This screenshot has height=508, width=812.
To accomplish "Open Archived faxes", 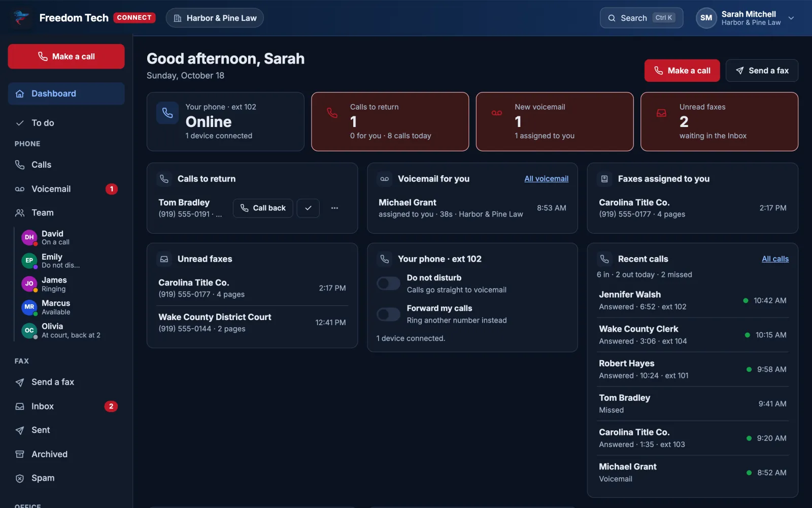I will (x=66, y=454).
